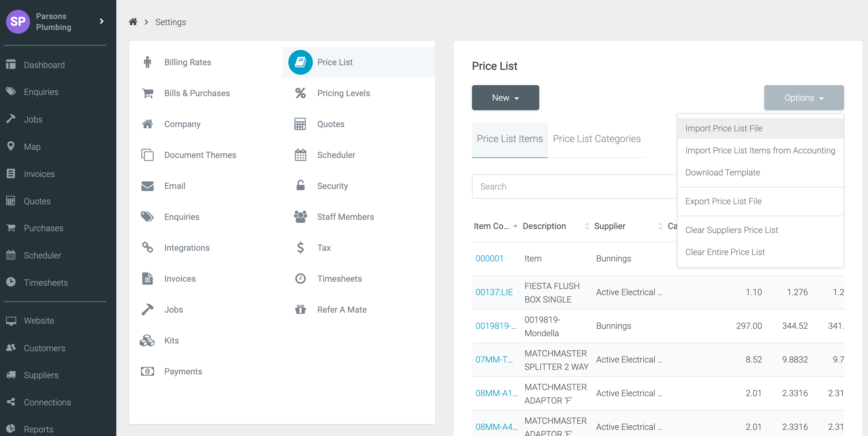This screenshot has height=436, width=868.
Task: Open the Scheduler calendar icon
Action: click(300, 155)
